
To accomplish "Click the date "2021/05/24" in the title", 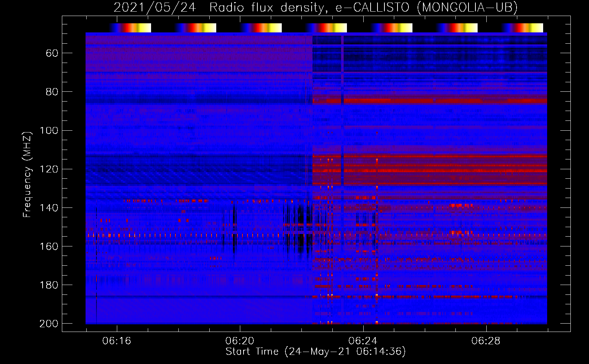I will click(x=155, y=8).
